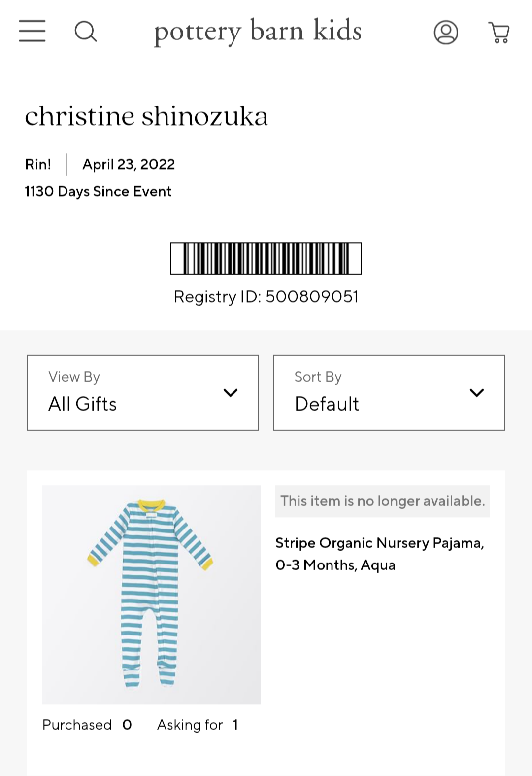Click the Rin! registry event name
This screenshot has height=776, width=532.
(38, 164)
